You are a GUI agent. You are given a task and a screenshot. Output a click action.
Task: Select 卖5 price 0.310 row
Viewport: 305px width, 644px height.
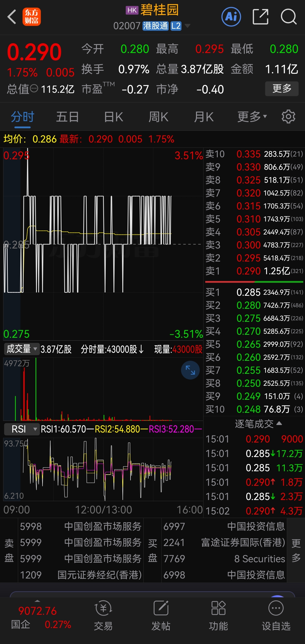254,219
